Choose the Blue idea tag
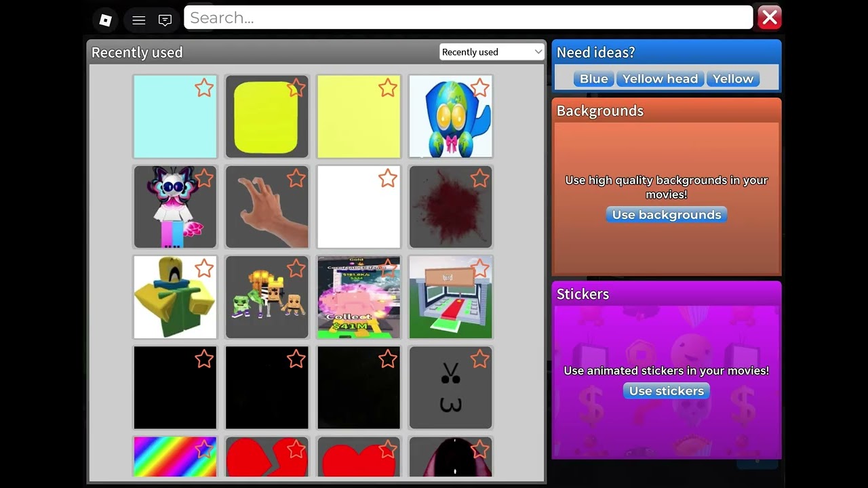The width and height of the screenshot is (868, 488). [594, 79]
